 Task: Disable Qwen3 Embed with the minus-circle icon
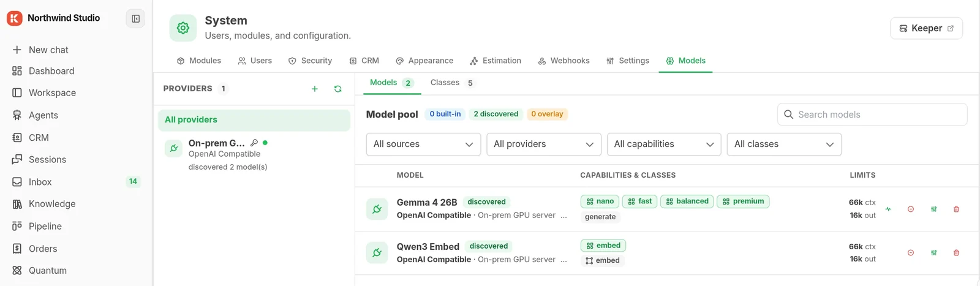click(x=911, y=253)
